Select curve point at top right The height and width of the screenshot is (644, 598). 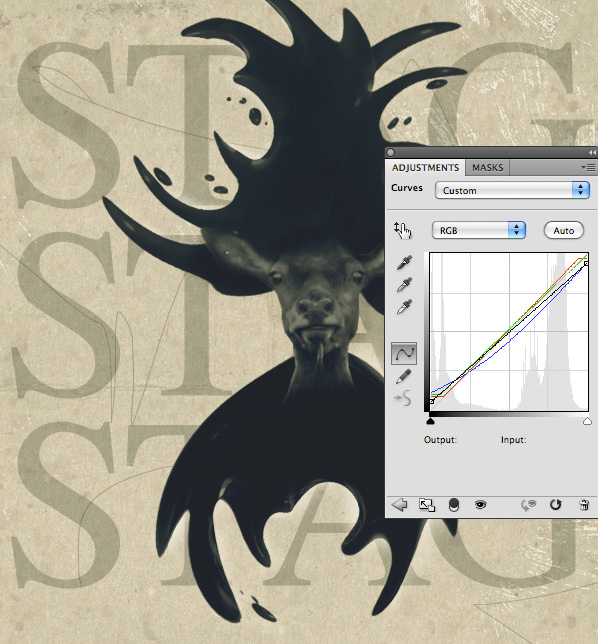click(x=586, y=263)
